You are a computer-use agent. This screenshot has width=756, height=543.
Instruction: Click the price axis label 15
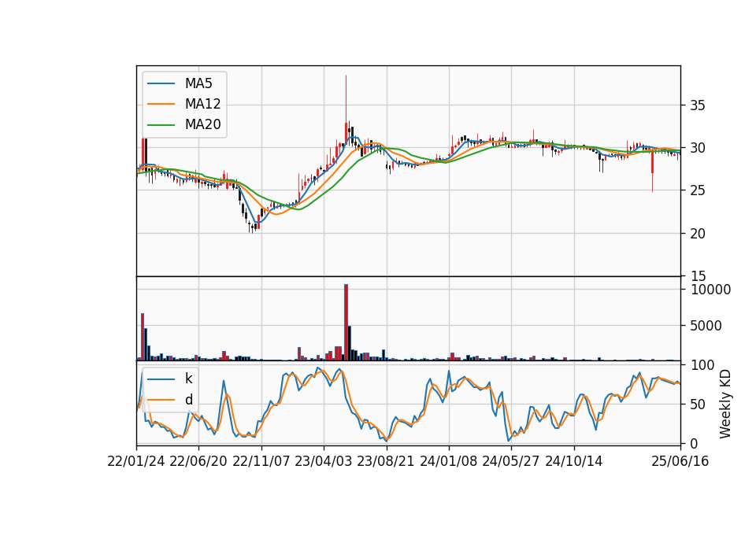[x=697, y=276]
